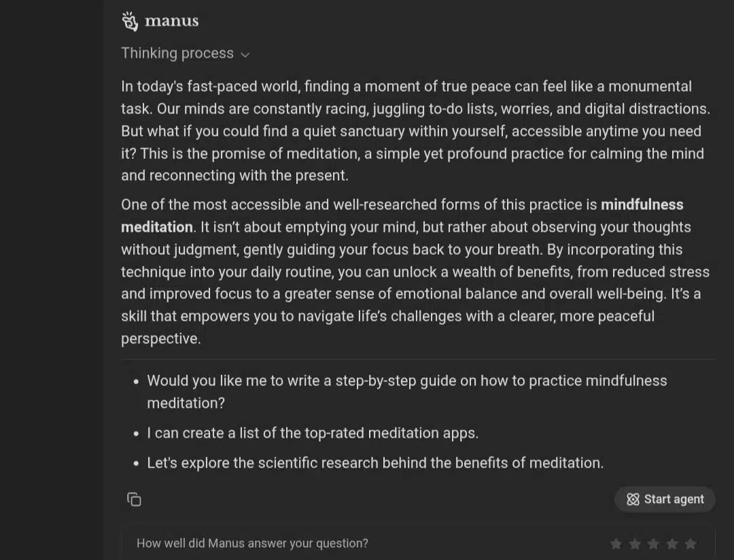Click the manus brand name text
This screenshot has width=734, height=560.
tap(172, 21)
